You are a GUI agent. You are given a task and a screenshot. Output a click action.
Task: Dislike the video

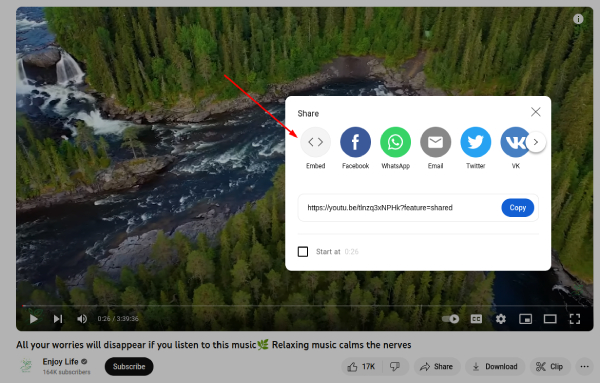(395, 367)
